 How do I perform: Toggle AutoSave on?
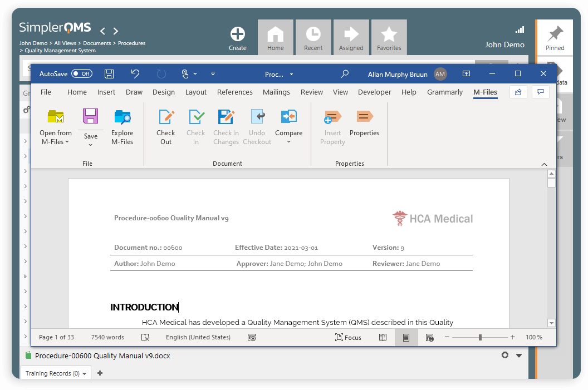pos(82,73)
